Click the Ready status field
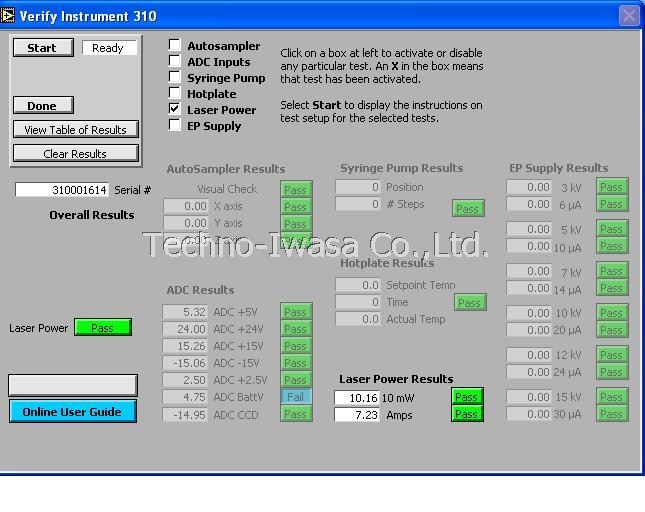 tap(108, 48)
